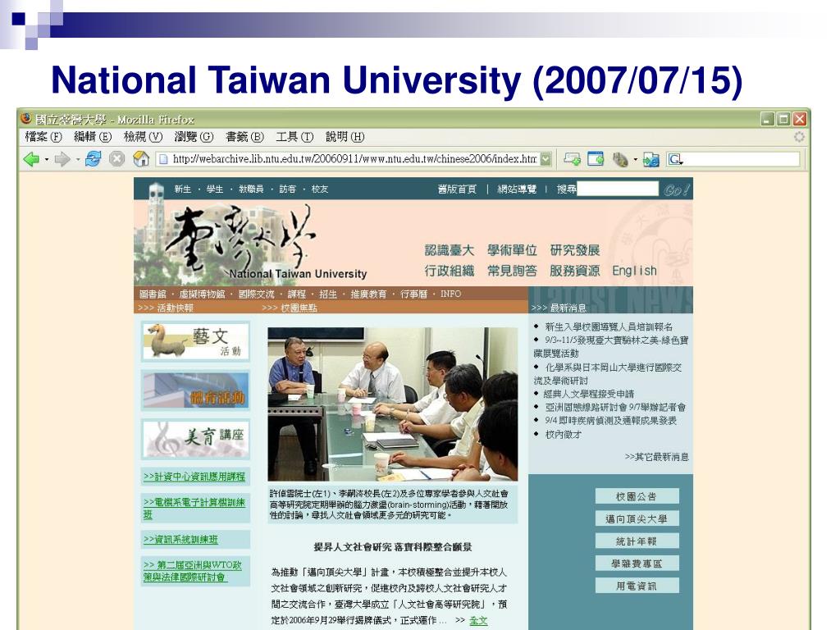This screenshot has width=840, height=630.
Task: Click the Firefox logo in title bar
Action: click(x=25, y=118)
